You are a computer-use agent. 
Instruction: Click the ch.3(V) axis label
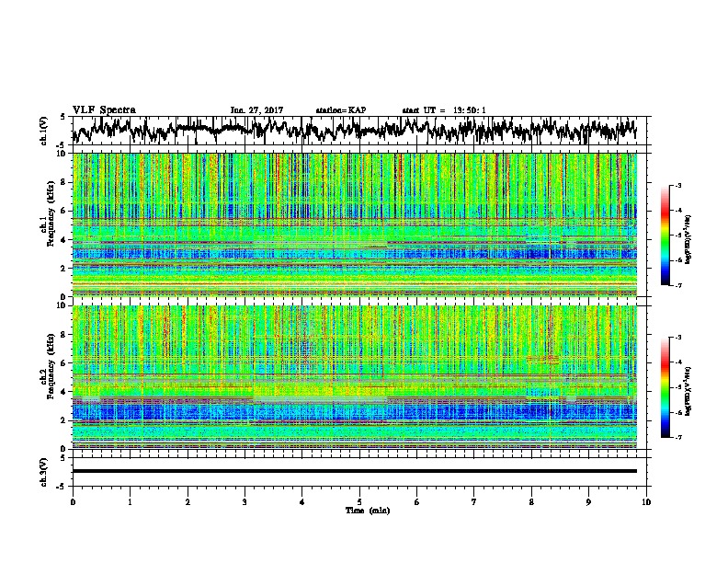click(x=44, y=472)
